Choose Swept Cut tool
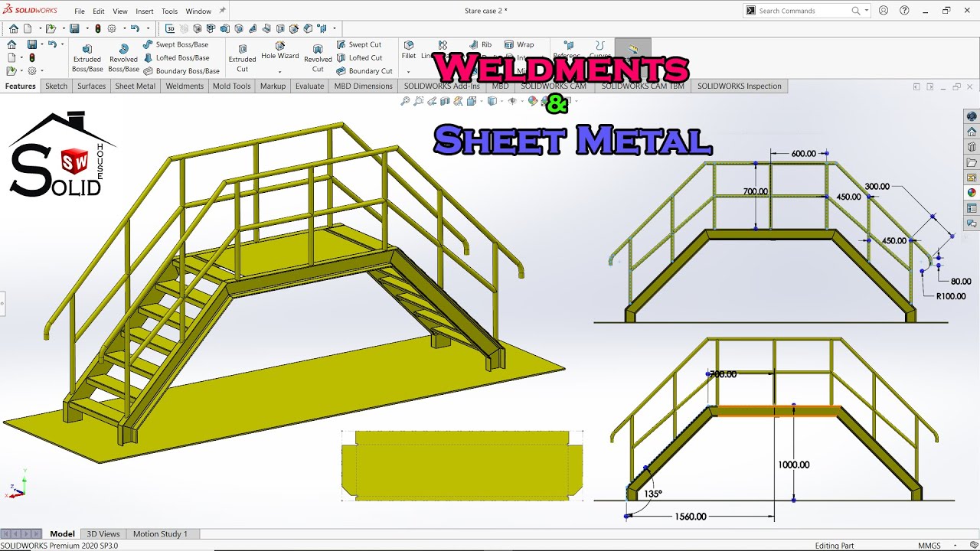This screenshot has width=980, height=551. pos(358,44)
